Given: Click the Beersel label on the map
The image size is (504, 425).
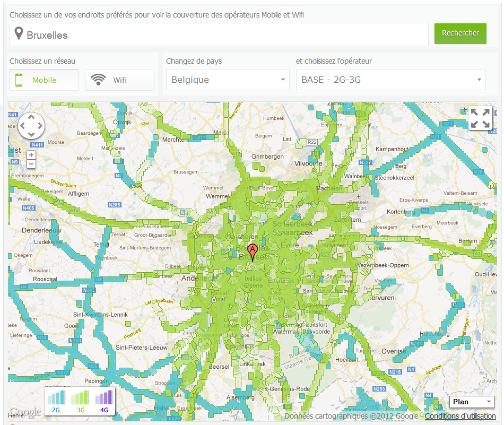Looking at the screenshot, I should coord(219,367).
